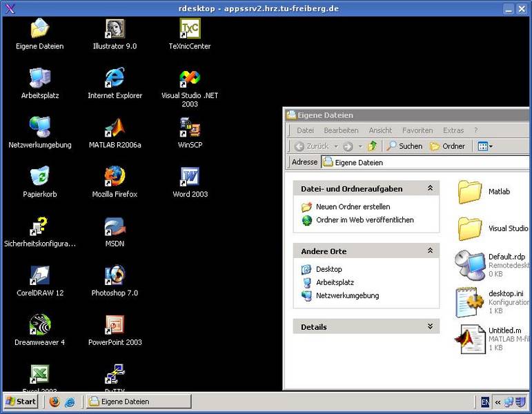Viewport: 532px width, 414px height.
Task: Launch Internet Explorer desktop shortcut
Action: pyautogui.click(x=115, y=83)
